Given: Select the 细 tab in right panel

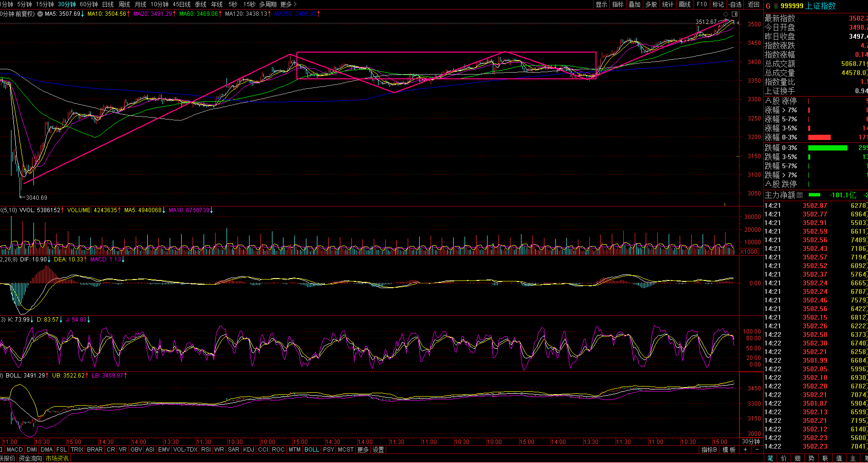Looking at the screenshot, I should coord(798,459).
